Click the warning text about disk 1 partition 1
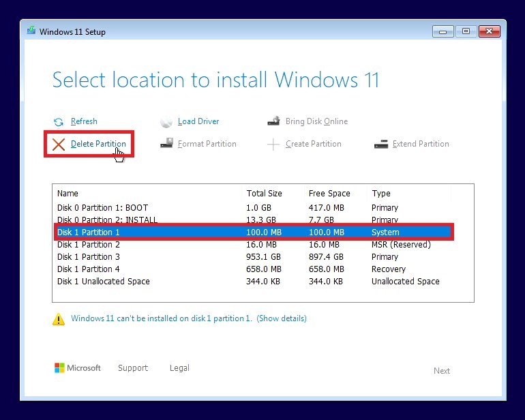525x420 pixels. point(162,318)
